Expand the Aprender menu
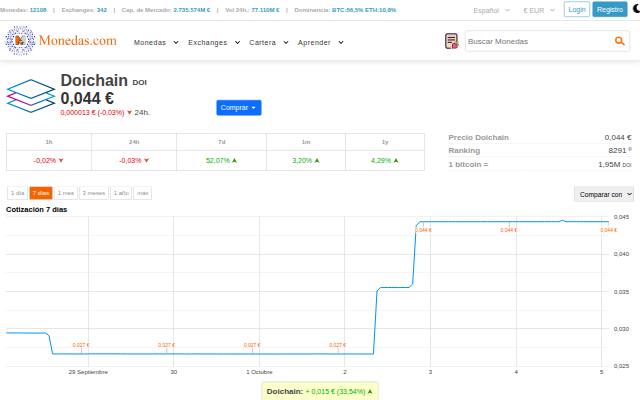Viewport: 640px width, 400px height. [x=320, y=42]
